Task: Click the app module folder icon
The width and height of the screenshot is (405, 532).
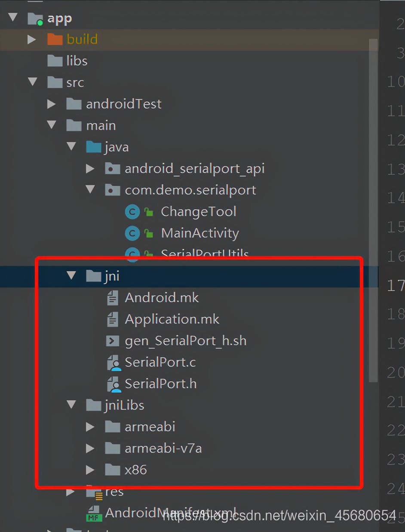Action: point(35,18)
